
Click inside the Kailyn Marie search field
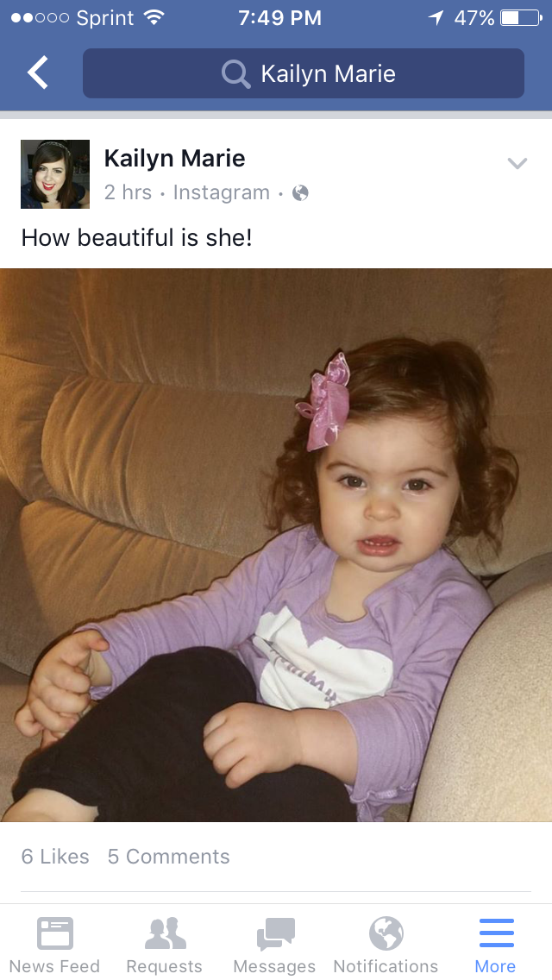point(304,73)
